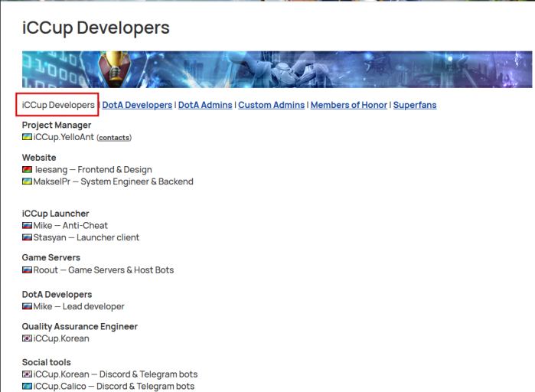The image size is (535, 392).
Task: Click the flag icon beside Stasyan
Action: coord(27,237)
